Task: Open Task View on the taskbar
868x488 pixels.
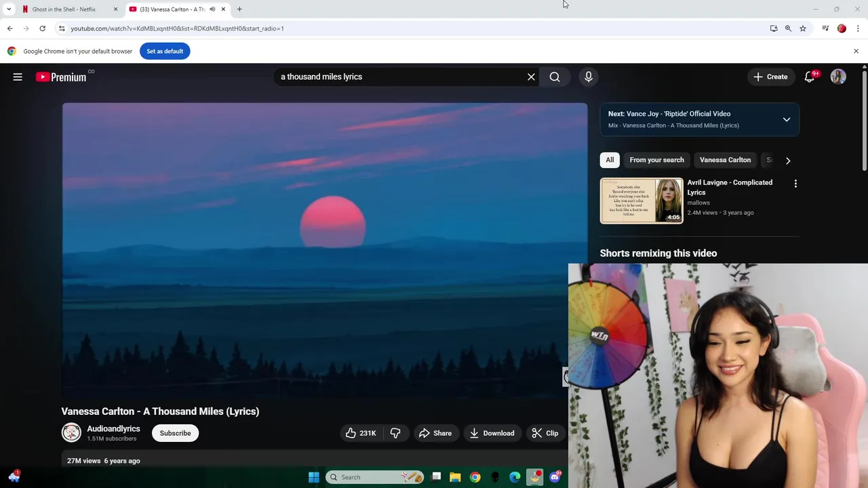Action: (436, 477)
